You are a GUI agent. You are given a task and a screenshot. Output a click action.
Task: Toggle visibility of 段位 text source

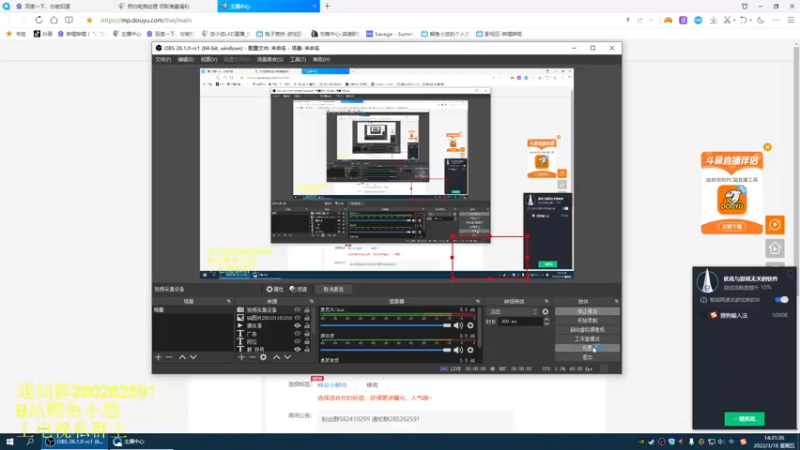[297, 341]
